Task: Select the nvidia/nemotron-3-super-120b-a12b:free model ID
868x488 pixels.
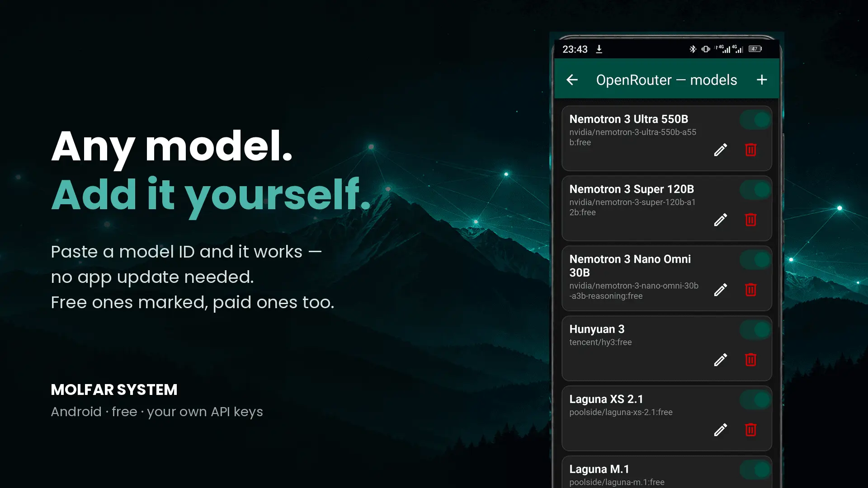Action: [x=632, y=207]
